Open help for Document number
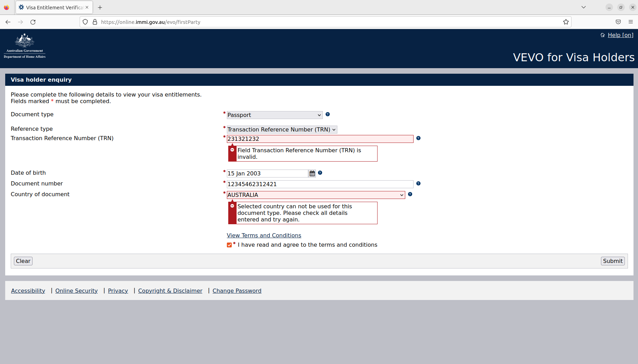 pos(418,183)
